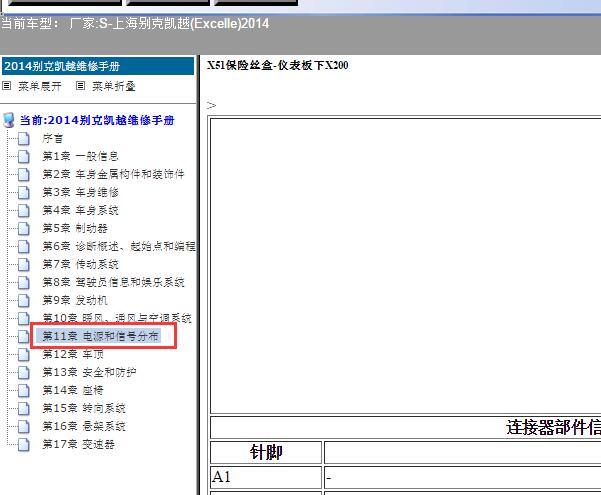601x495 pixels.
Task: Click the page icon beside 第10章
Action: click(x=23, y=318)
